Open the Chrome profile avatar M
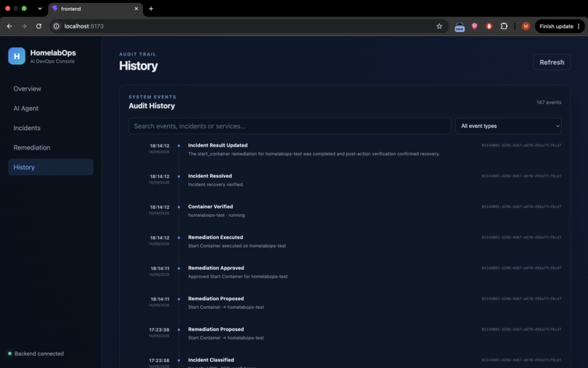 point(526,26)
